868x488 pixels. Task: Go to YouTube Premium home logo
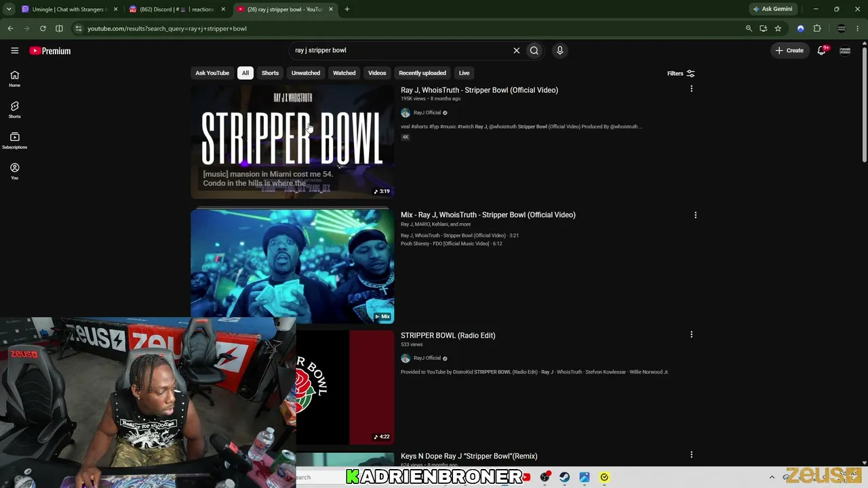click(x=50, y=51)
